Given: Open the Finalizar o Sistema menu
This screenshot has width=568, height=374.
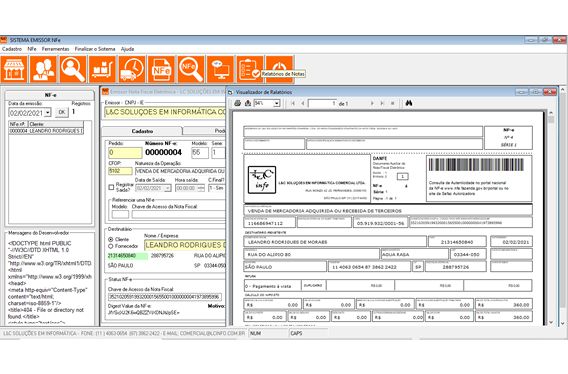Looking at the screenshot, I should pyautogui.click(x=95, y=49).
